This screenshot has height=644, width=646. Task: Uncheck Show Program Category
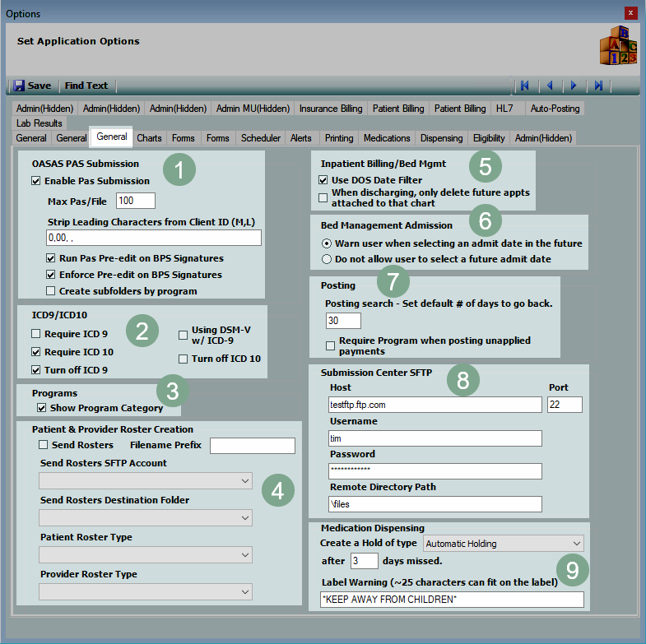(x=42, y=408)
